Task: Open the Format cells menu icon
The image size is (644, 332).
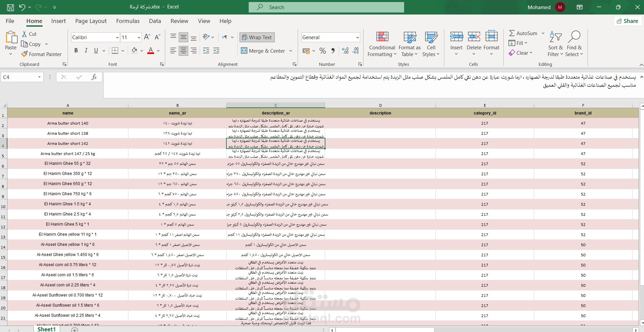Action: [491, 36]
